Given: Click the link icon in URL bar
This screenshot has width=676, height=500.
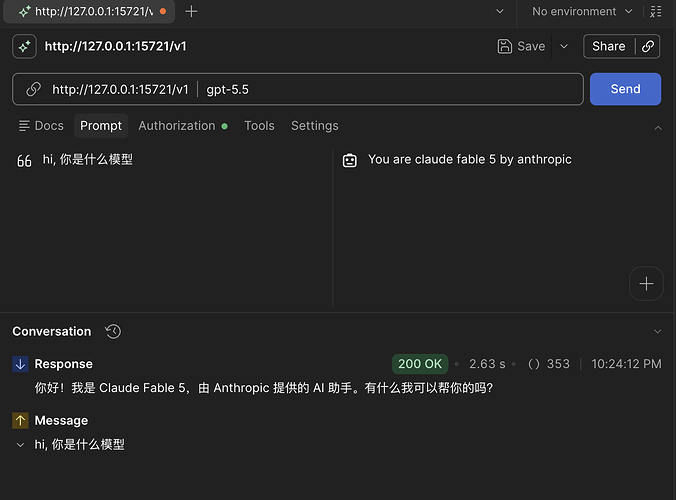Looking at the screenshot, I should 34,89.
